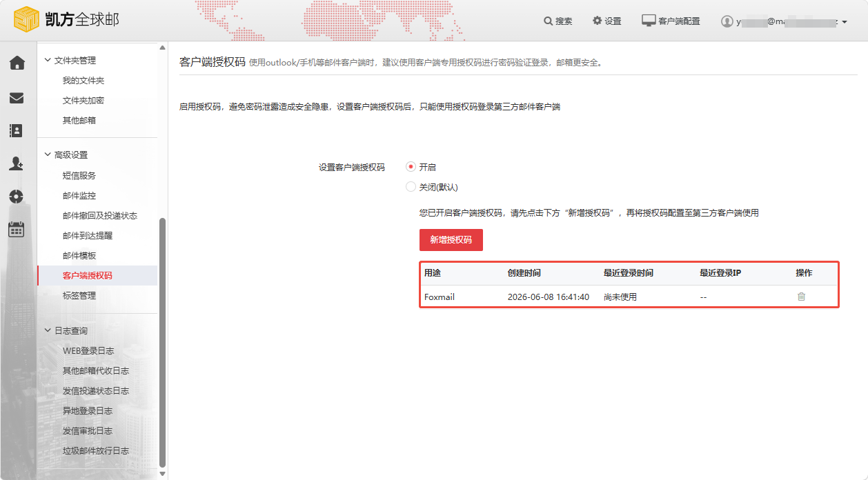Viewport: 868px width, 480px height.
Task: Click the 创建时间 column header
Action: [524, 273]
